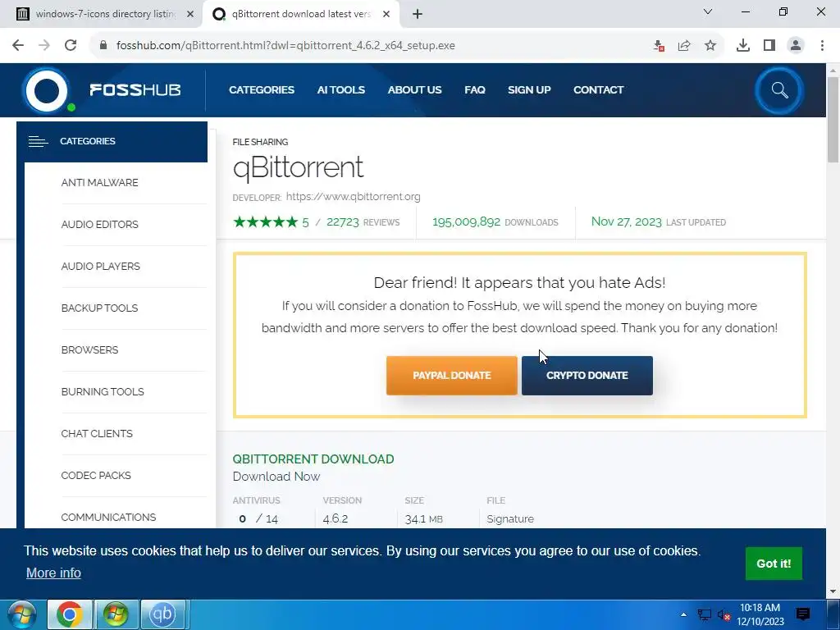This screenshot has width=840, height=630.
Task: Click the Signature file link
Action: (510, 519)
